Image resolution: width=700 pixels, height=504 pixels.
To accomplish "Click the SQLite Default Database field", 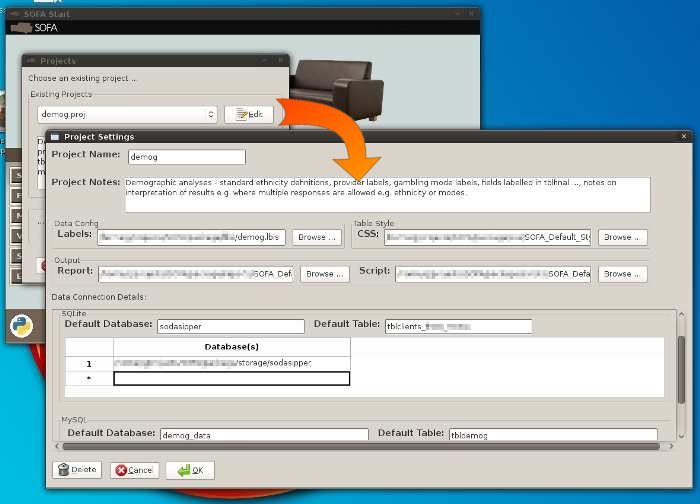I will pyautogui.click(x=231, y=326).
